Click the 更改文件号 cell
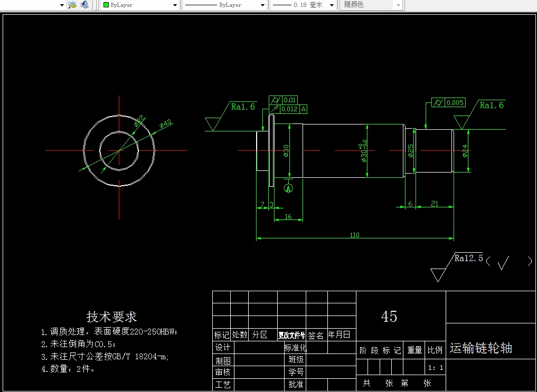This screenshot has width=537, height=392. click(291, 335)
